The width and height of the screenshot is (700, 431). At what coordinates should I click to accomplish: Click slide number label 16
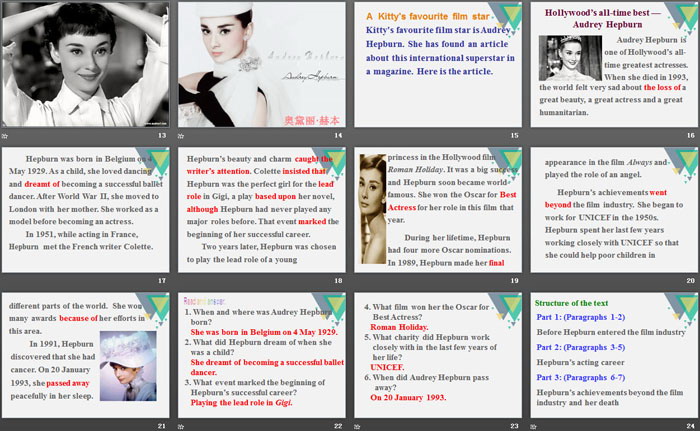691,135
